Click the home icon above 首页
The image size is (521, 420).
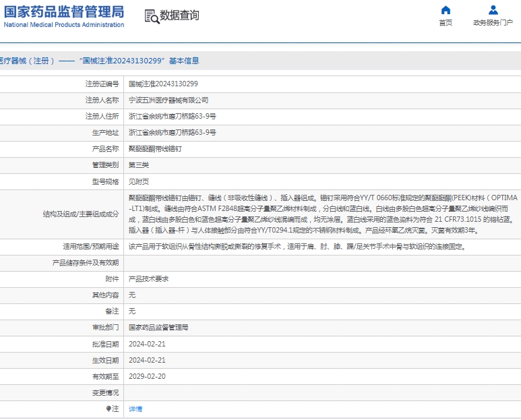[446, 10]
